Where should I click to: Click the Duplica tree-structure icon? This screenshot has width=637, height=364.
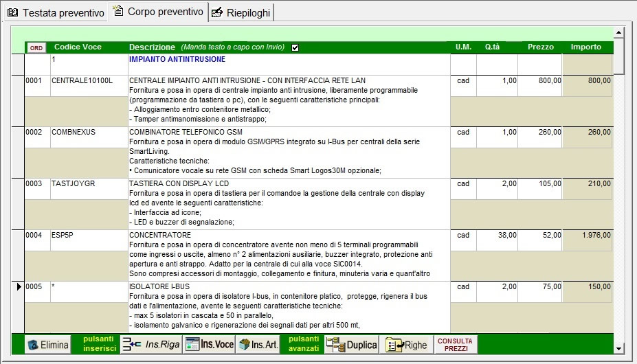[335, 345]
